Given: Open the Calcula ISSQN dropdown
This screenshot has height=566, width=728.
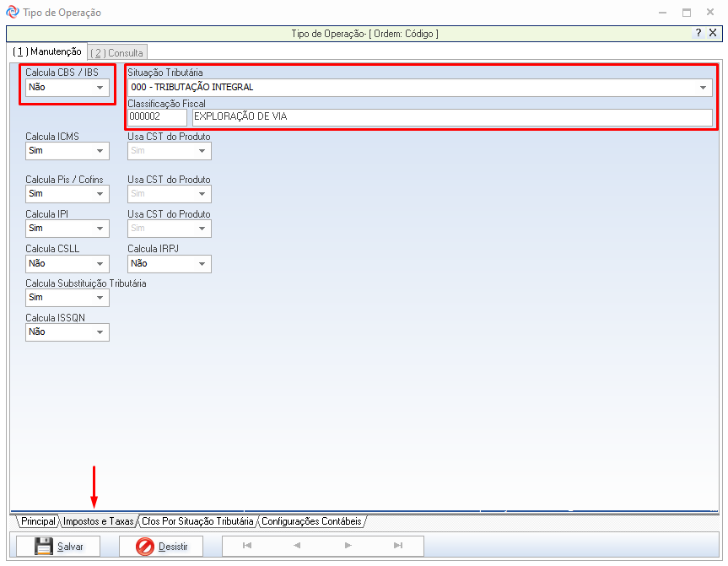Looking at the screenshot, I should click(100, 332).
